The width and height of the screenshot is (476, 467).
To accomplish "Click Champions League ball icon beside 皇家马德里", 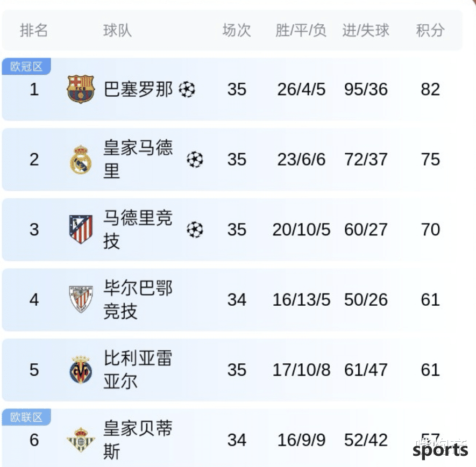I will pyautogui.click(x=195, y=160).
